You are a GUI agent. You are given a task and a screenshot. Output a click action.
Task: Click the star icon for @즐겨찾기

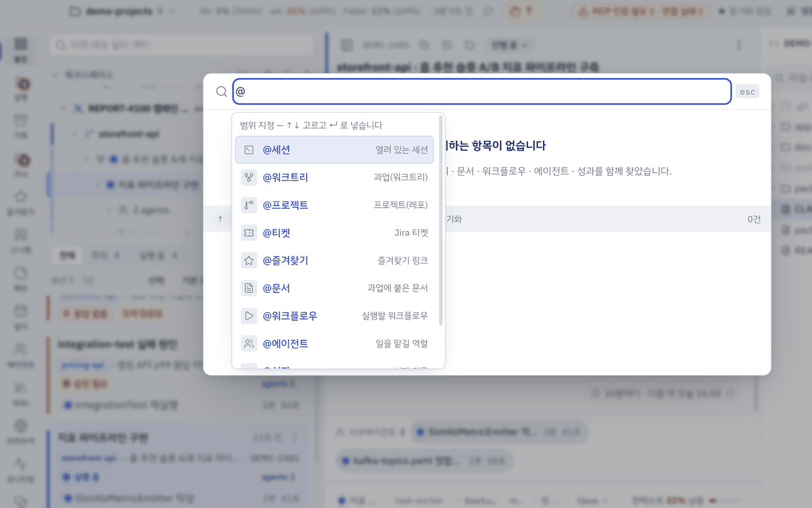pos(249,260)
